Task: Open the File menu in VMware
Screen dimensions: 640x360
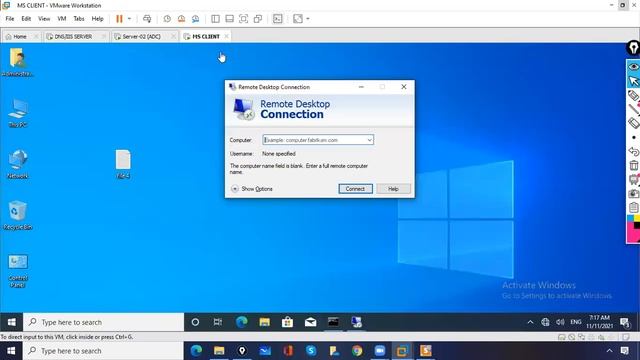Action: [10, 19]
